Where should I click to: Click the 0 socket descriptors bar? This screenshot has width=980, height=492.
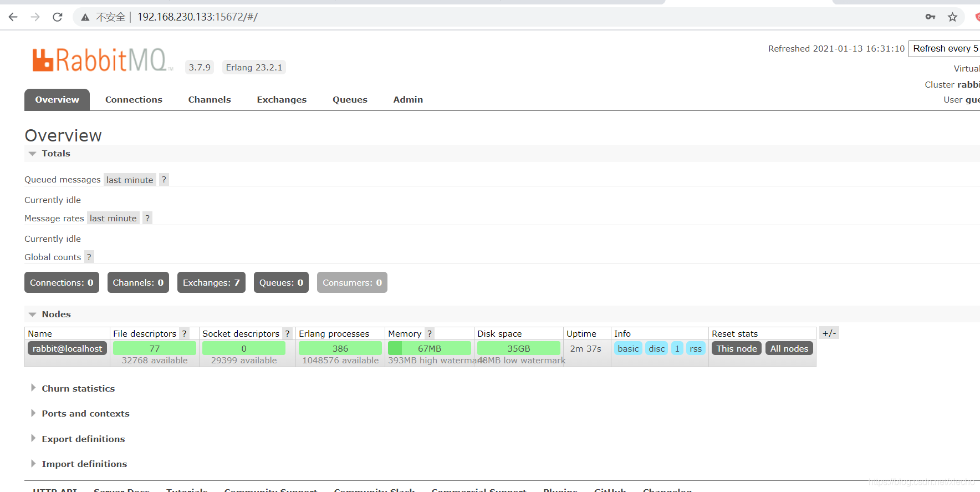tap(244, 348)
